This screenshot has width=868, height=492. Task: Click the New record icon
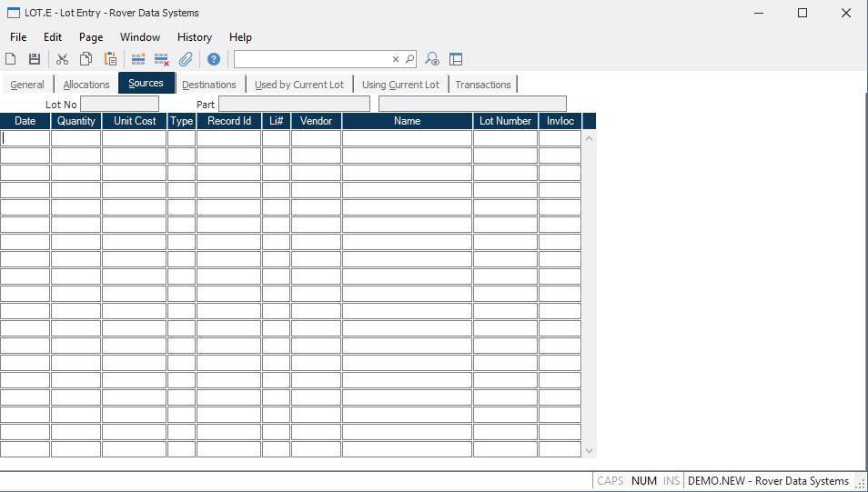coord(11,59)
